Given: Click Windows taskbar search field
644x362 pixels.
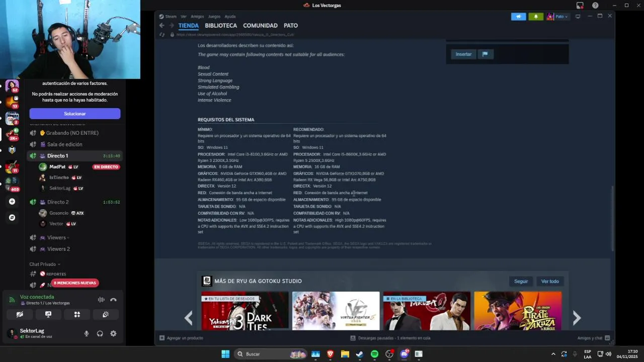Looking at the screenshot, I should [x=271, y=354].
